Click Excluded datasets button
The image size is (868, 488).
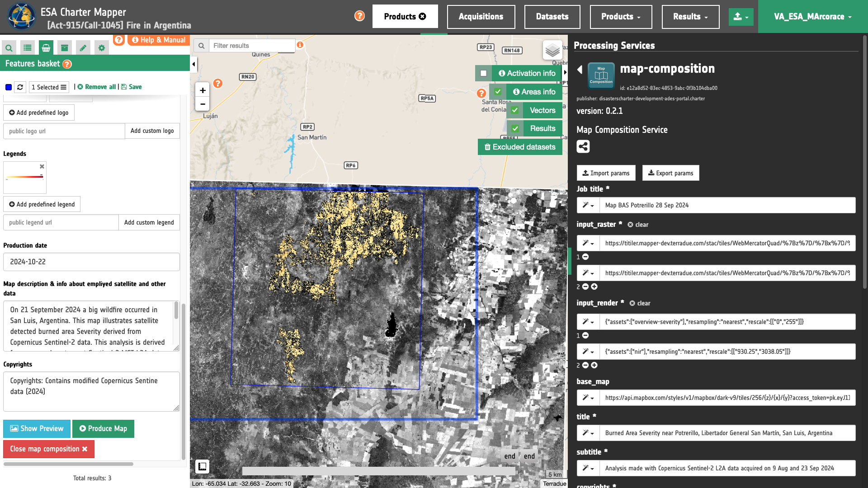coord(520,147)
